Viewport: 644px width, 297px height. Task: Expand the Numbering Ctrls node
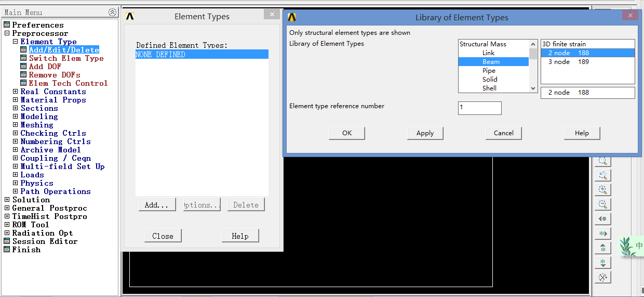(x=15, y=141)
